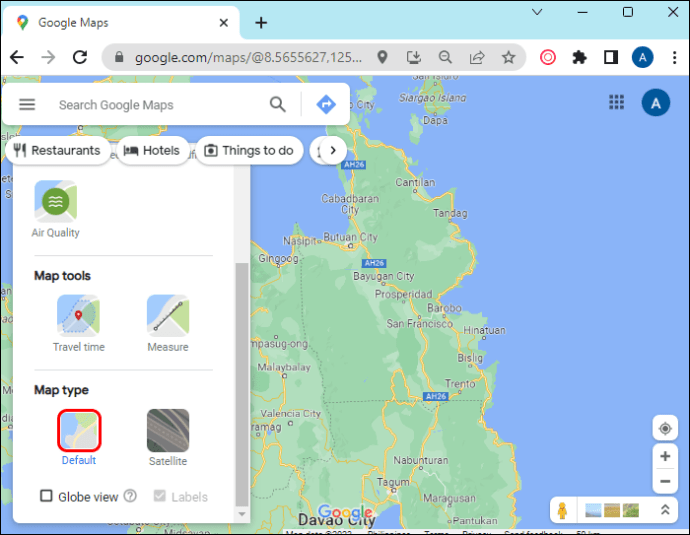Select the Street View pegman icon

tap(562, 510)
